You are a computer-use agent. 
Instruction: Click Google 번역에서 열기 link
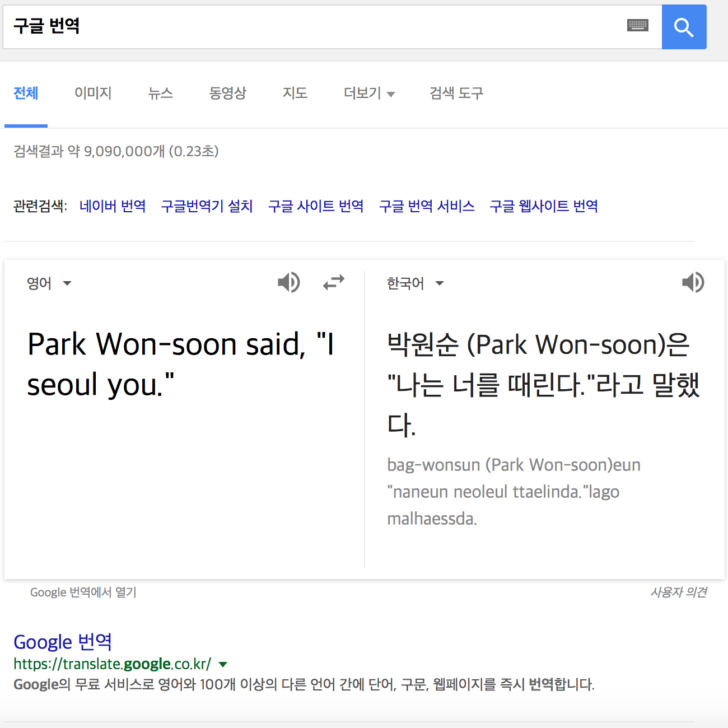tap(83, 592)
